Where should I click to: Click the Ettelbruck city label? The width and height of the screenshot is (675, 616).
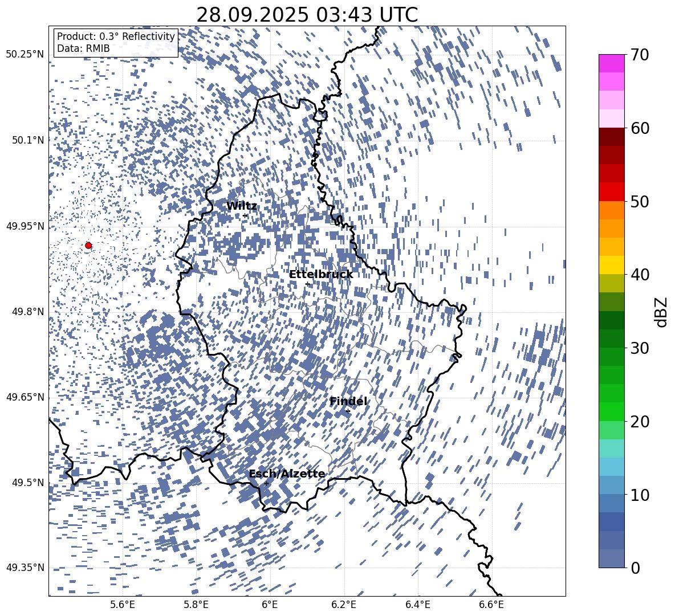321,275
